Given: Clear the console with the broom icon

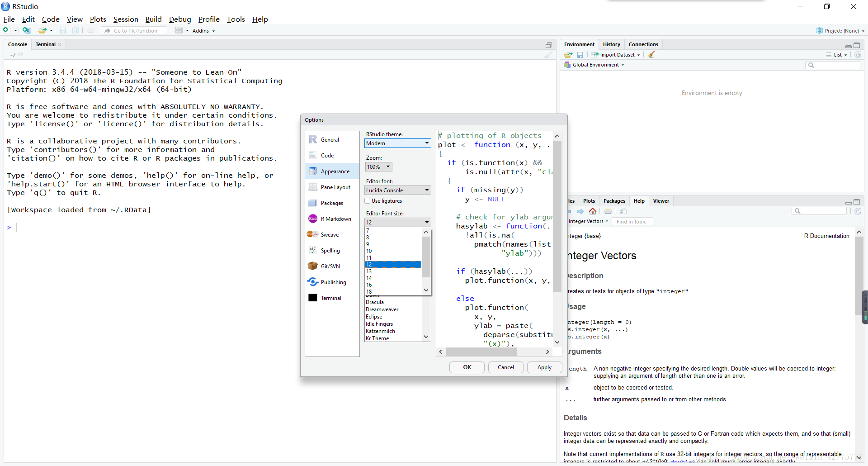Looking at the screenshot, I should click(548, 55).
